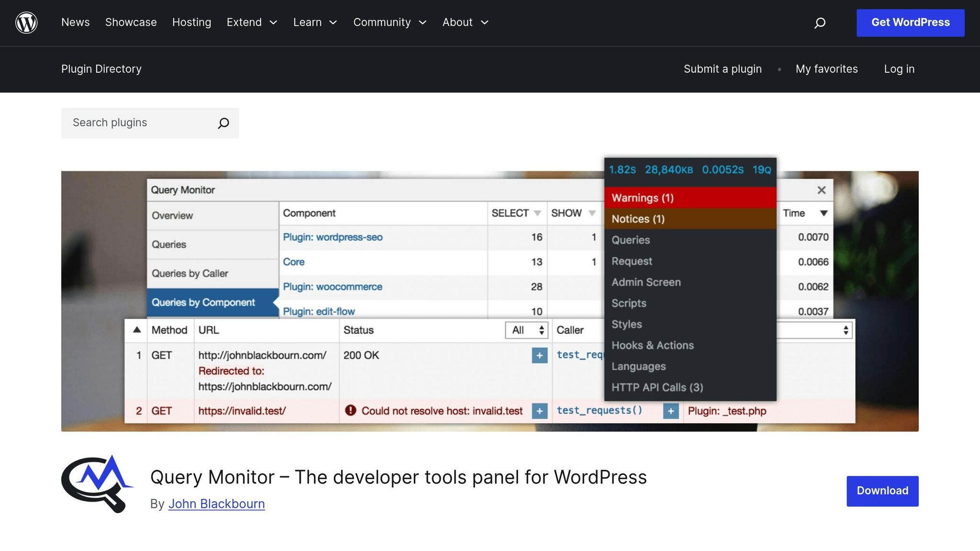Open the My favorites link
The height and width of the screenshot is (551, 980).
tap(826, 69)
